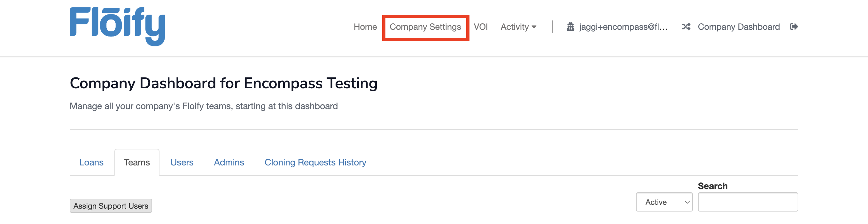Click the Floify logo
This screenshot has height=224, width=868.
pyautogui.click(x=117, y=26)
